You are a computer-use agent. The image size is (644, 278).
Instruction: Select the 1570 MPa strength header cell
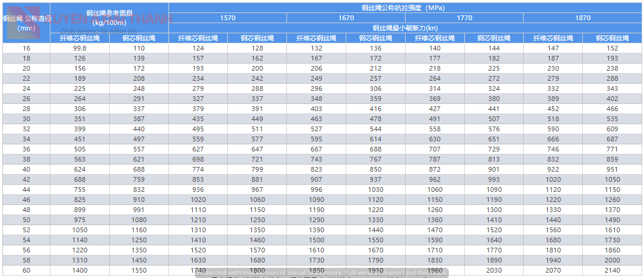[228, 18]
